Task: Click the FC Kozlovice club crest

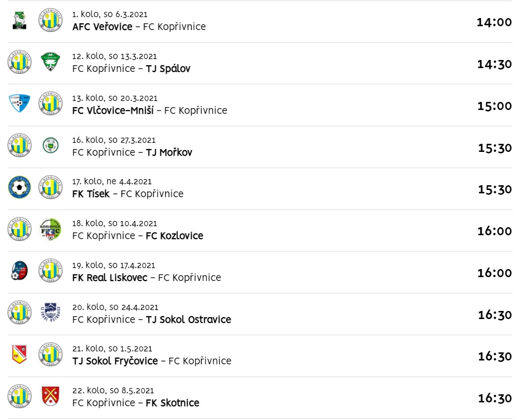Action: tap(51, 230)
